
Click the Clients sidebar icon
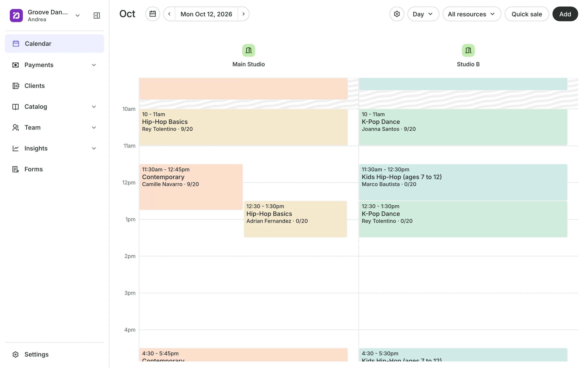coord(16,86)
